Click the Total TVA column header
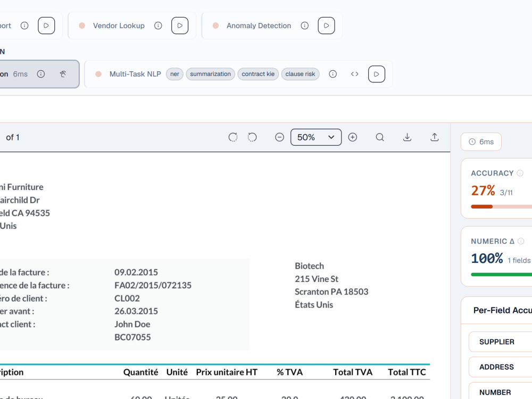The width and height of the screenshot is (532, 399). (x=353, y=372)
